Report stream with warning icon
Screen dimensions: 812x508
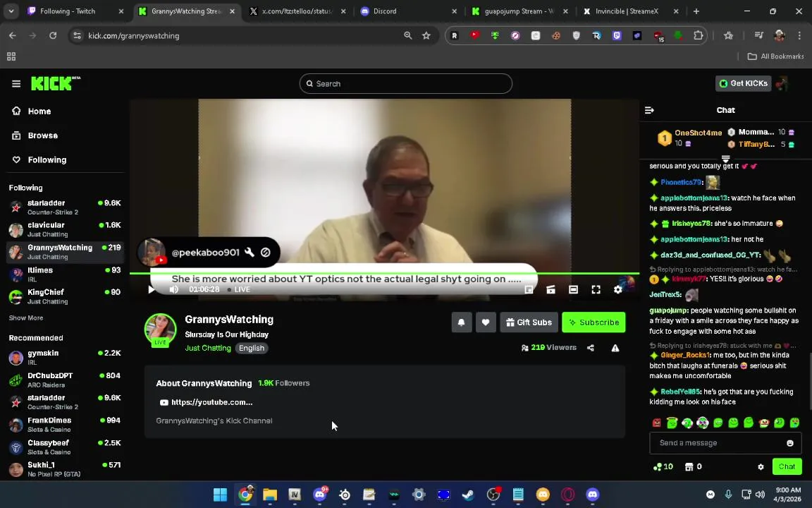(615, 348)
